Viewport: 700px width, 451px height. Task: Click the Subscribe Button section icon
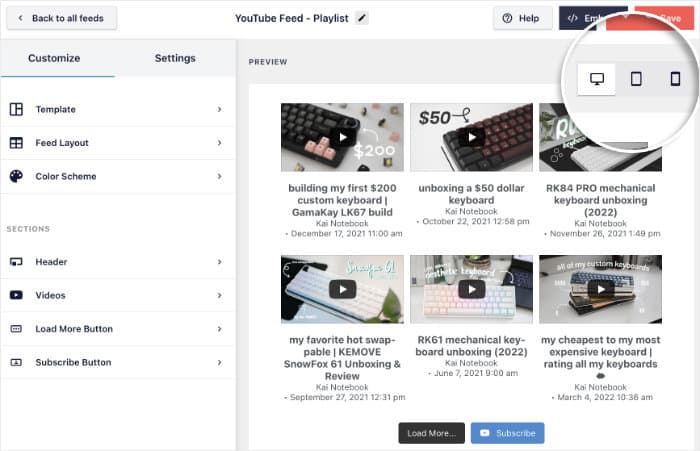click(x=16, y=362)
